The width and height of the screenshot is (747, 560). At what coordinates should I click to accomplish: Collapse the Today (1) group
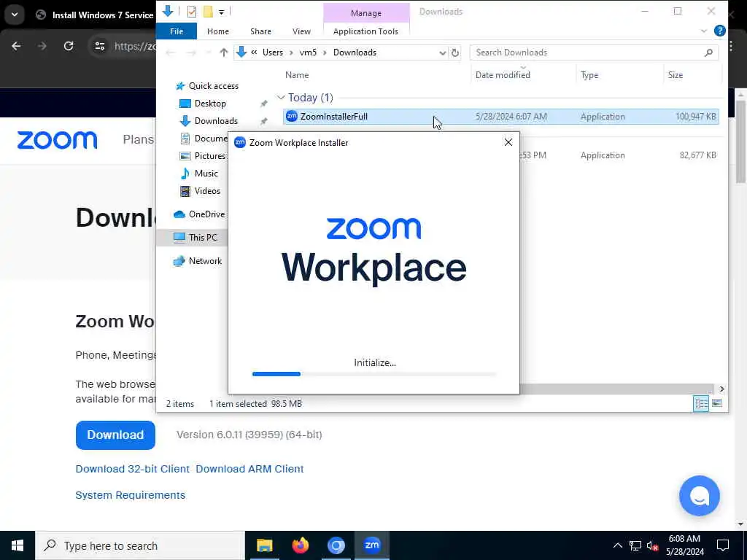[281, 98]
